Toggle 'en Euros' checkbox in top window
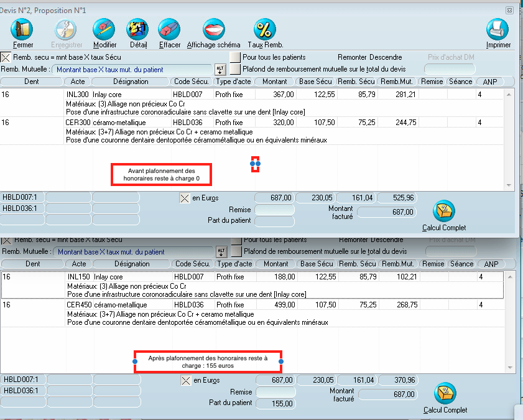 [184, 198]
